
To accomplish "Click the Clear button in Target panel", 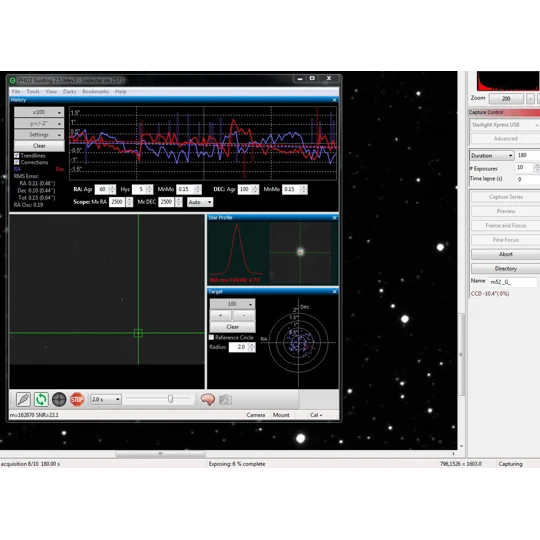I will (232, 327).
